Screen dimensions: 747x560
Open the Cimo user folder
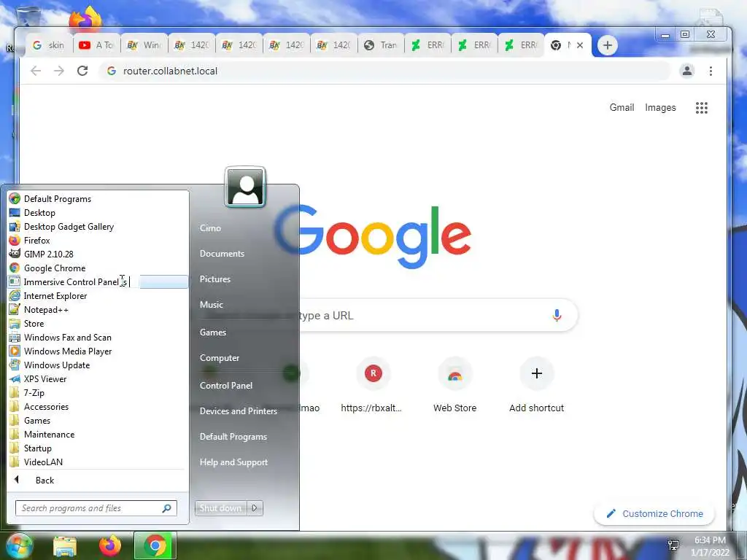[210, 227]
